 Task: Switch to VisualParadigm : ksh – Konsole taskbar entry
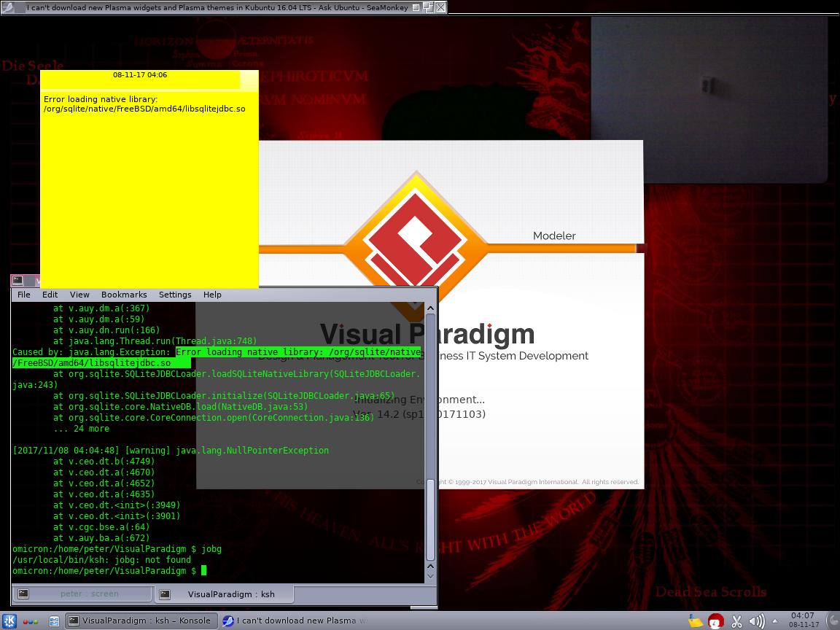[x=141, y=621]
